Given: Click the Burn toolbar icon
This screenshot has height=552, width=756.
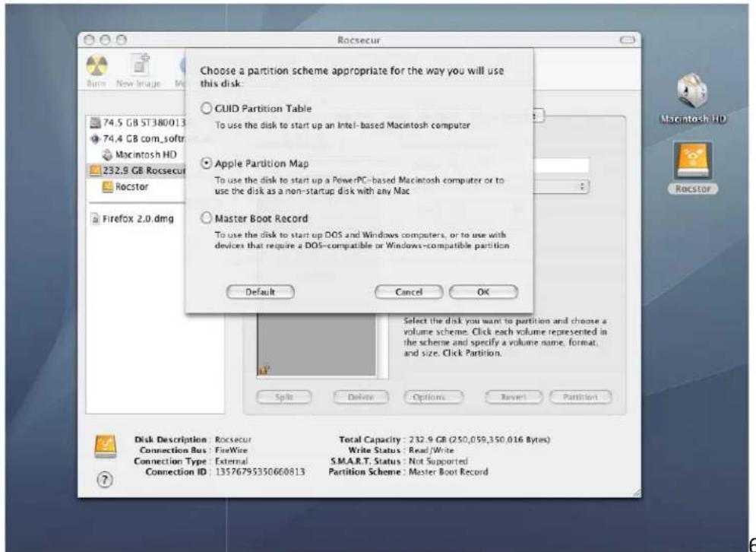Looking at the screenshot, I should click(96, 65).
